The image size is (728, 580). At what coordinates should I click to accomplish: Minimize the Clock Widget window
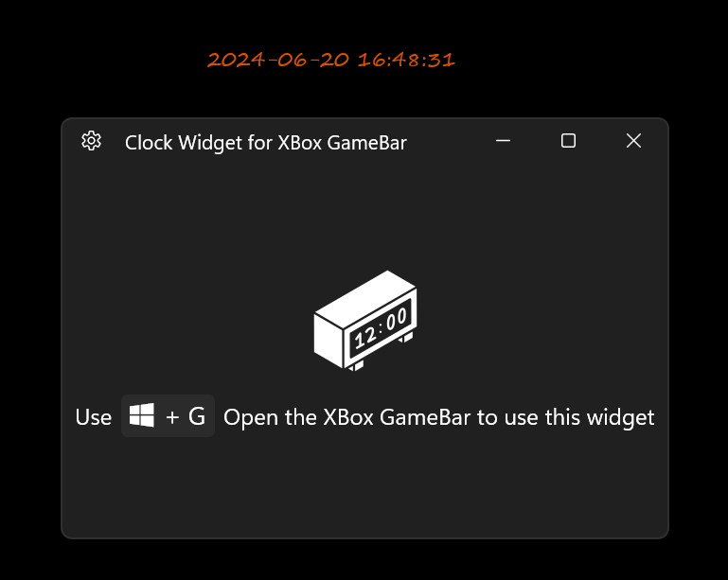tap(503, 141)
